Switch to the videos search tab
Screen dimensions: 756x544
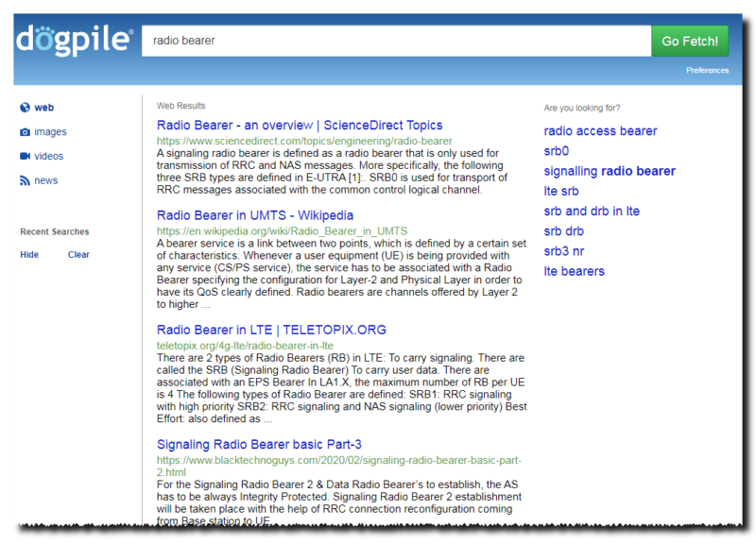click(49, 156)
